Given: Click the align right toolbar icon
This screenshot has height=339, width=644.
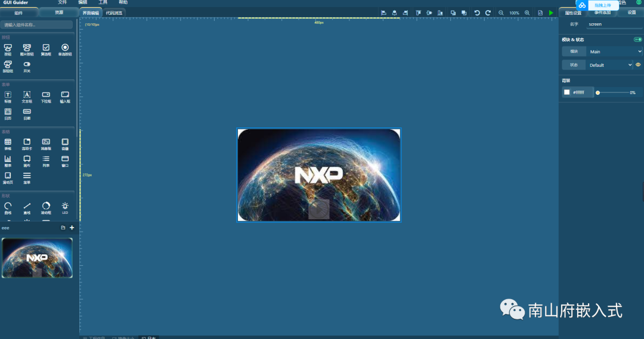Looking at the screenshot, I should tap(405, 13).
